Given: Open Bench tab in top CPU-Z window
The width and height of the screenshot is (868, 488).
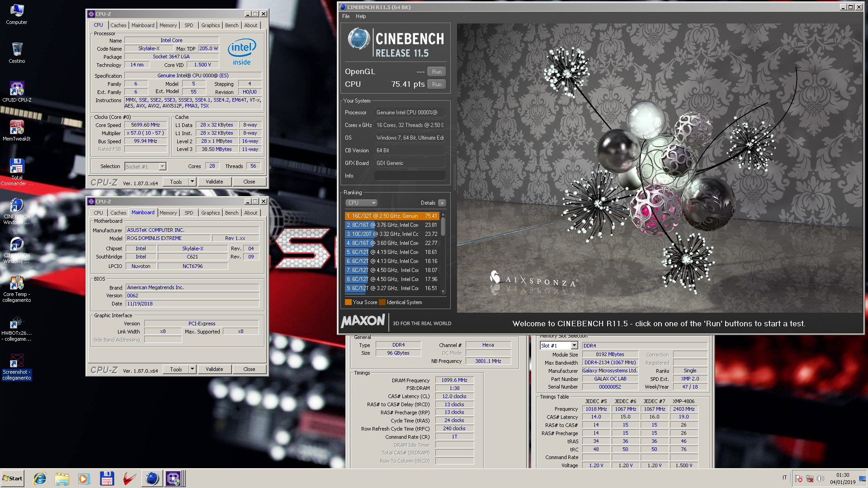Looking at the screenshot, I should tap(232, 25).
